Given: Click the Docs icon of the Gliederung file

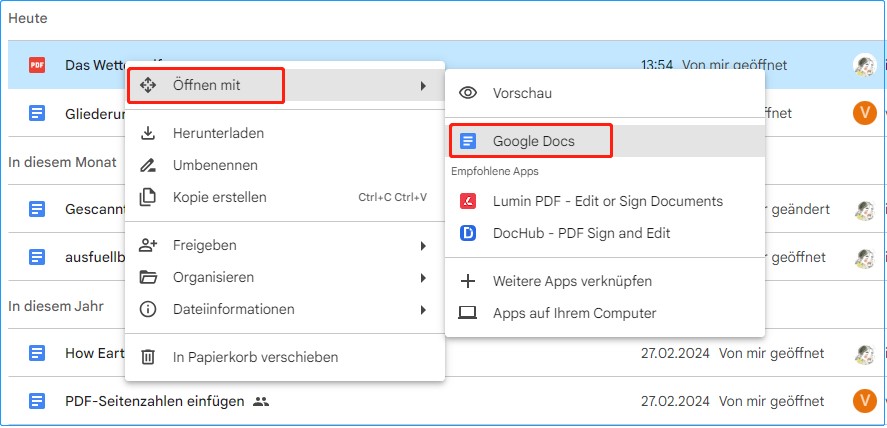Looking at the screenshot, I should coord(37,113).
